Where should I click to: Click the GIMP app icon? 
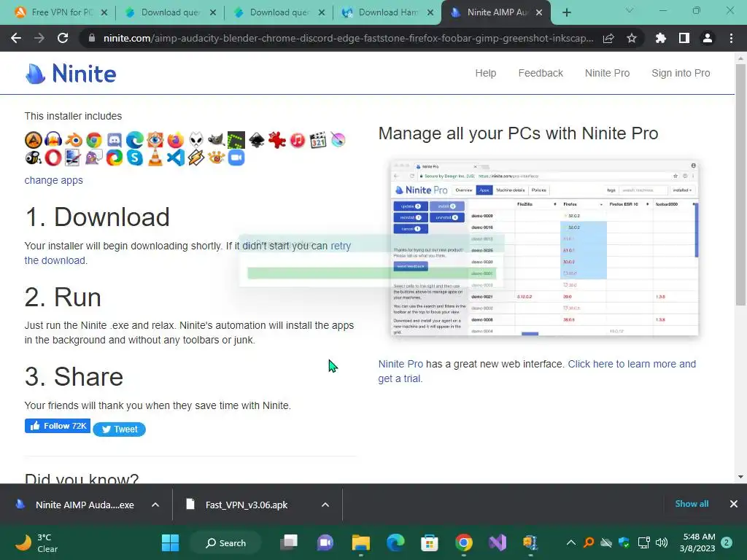(x=216, y=140)
